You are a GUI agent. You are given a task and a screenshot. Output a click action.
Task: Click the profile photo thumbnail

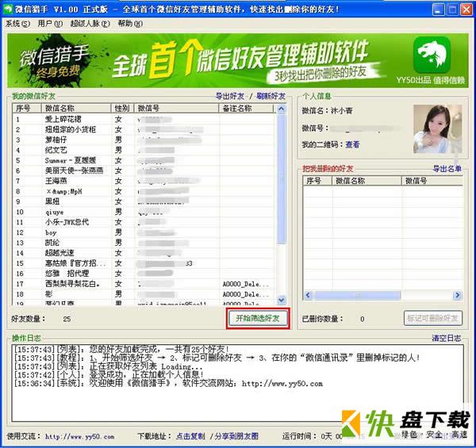click(437, 129)
